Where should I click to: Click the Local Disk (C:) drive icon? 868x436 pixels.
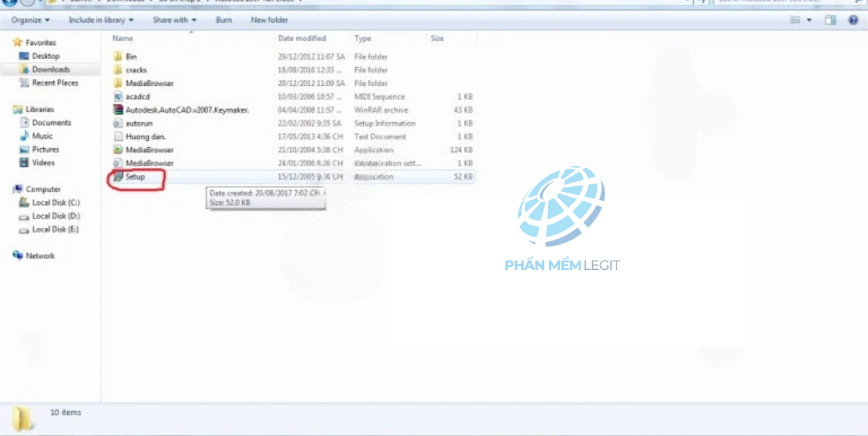point(25,203)
